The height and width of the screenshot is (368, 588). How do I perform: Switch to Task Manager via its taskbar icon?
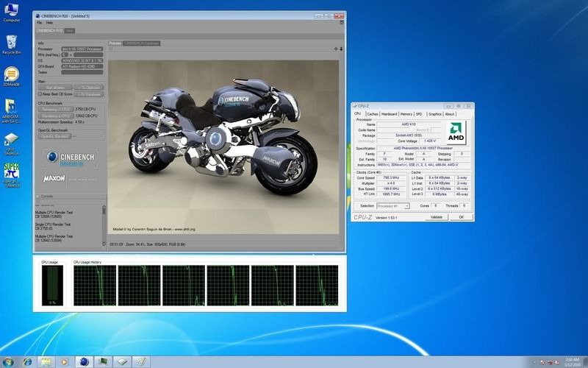(103, 362)
